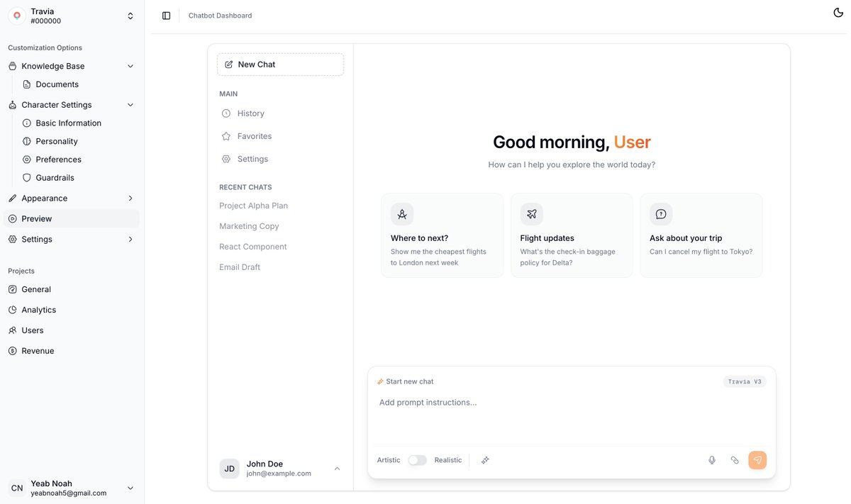This screenshot has height=504, width=851.
Task: Expand the sidebar Settings submenu chevron
Action: click(130, 240)
